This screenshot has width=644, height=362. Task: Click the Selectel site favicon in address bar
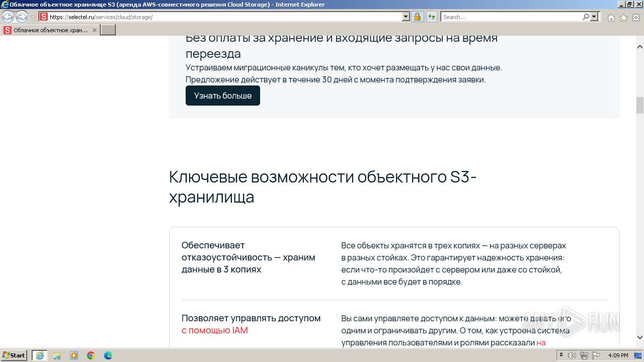click(x=44, y=17)
